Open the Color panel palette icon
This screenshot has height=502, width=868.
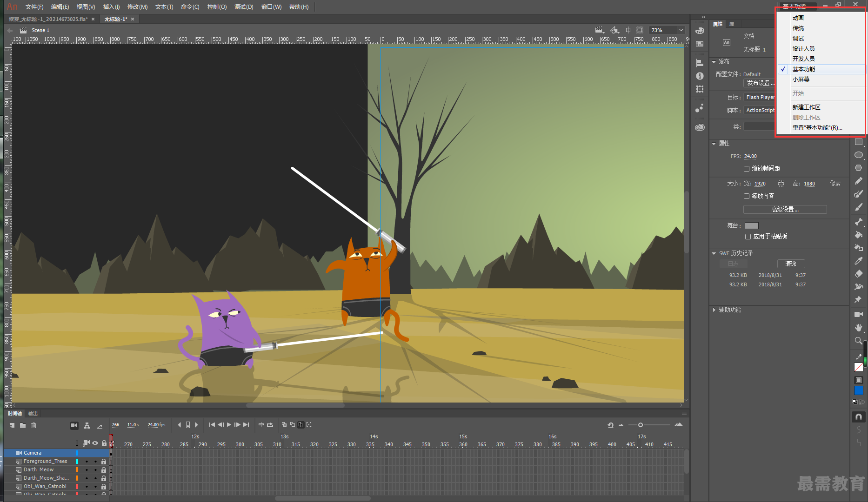click(700, 31)
